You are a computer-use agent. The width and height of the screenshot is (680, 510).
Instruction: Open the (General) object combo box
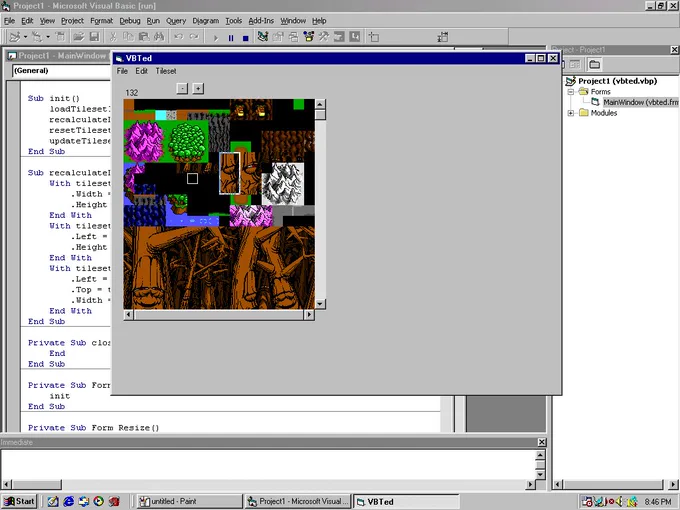coord(61,71)
